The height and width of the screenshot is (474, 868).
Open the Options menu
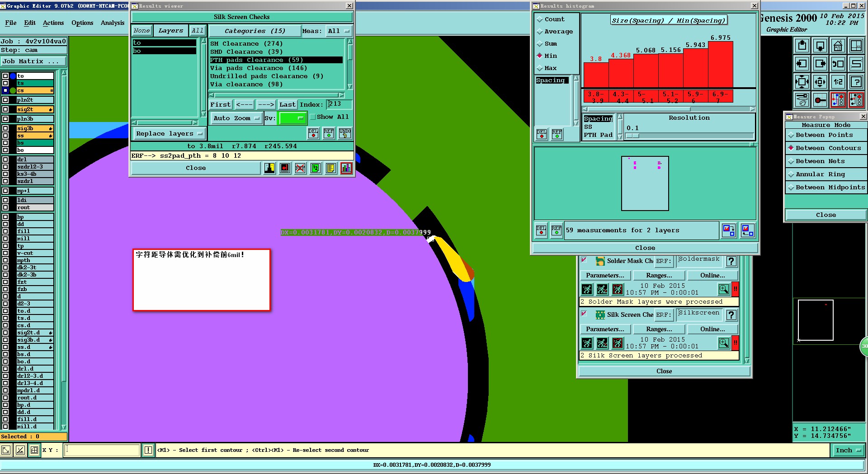pos(82,23)
